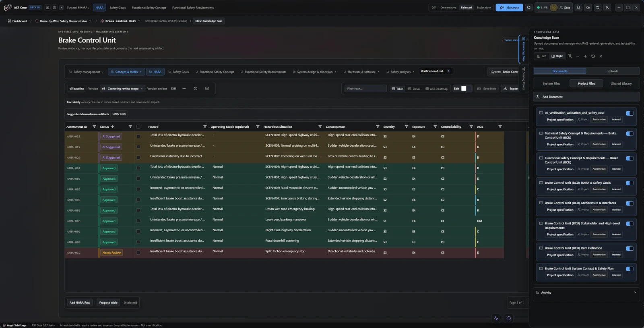Screen dimensions: 644x328
Task: Click the version history clock icon
Action: click(x=196, y=89)
